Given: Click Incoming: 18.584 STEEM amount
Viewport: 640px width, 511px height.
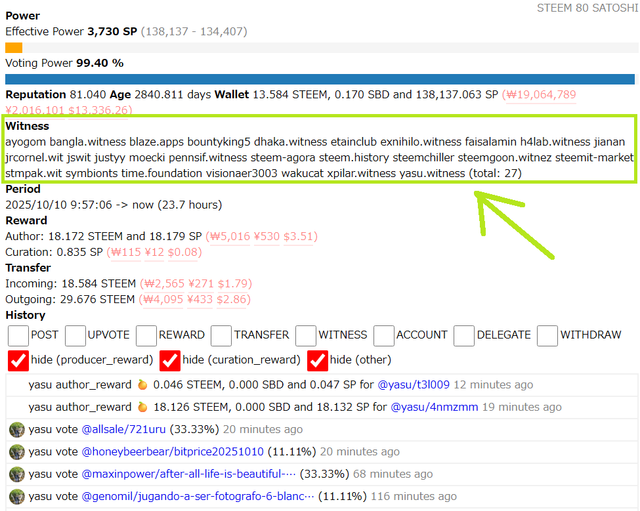Looking at the screenshot, I should (99, 284).
